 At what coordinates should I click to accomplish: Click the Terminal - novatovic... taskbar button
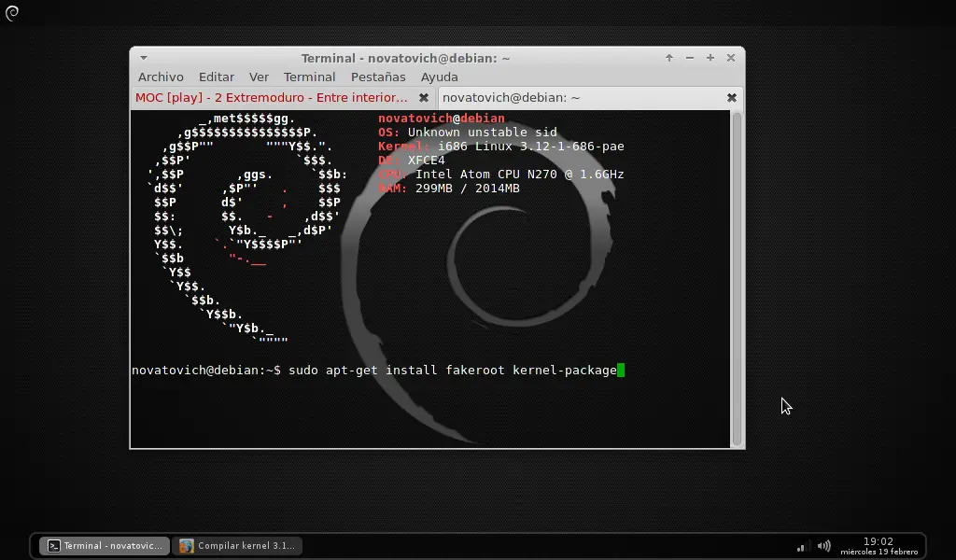105,545
